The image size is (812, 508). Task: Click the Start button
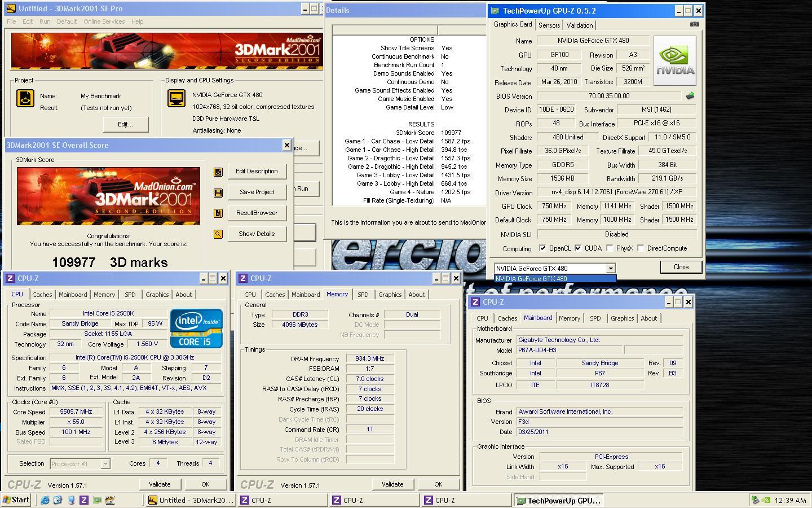[x=16, y=500]
